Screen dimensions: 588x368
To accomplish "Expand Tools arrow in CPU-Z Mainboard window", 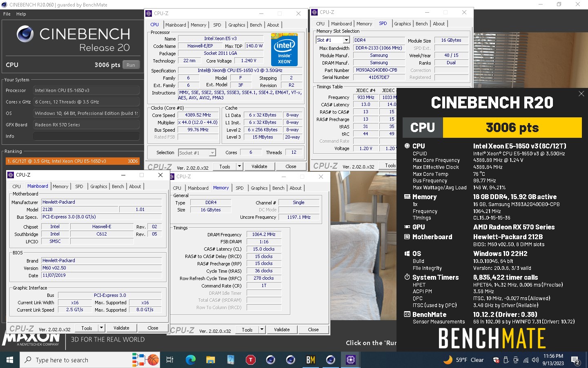I will pyautogui.click(x=102, y=328).
